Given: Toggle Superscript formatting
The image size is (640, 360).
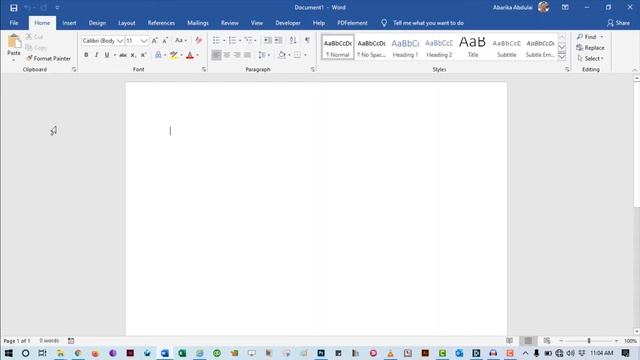Looking at the screenshot, I should [143, 55].
